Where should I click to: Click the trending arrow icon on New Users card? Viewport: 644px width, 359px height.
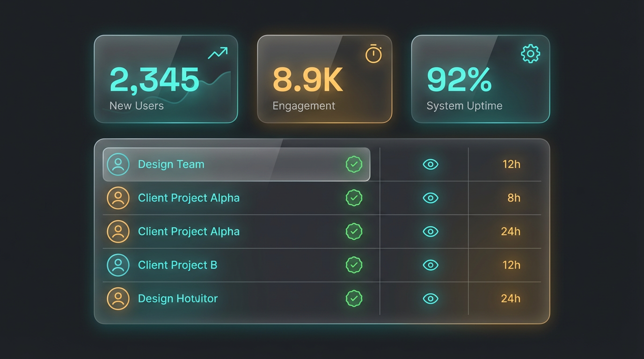coord(217,53)
